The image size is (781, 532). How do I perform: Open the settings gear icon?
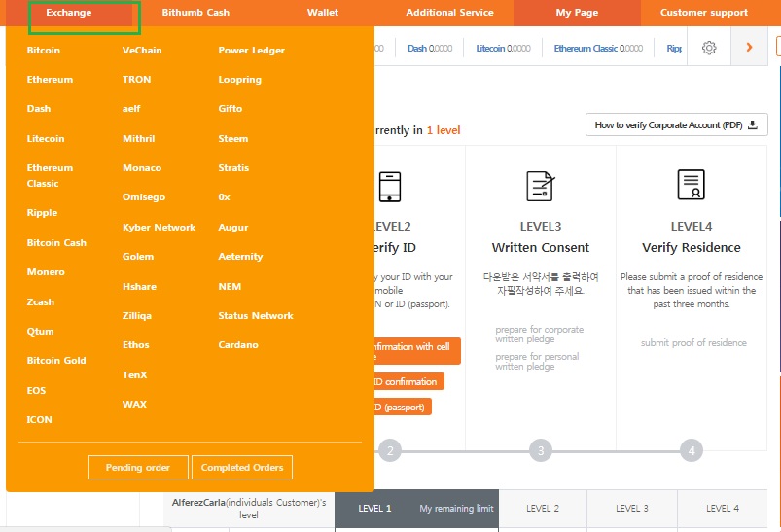709,48
